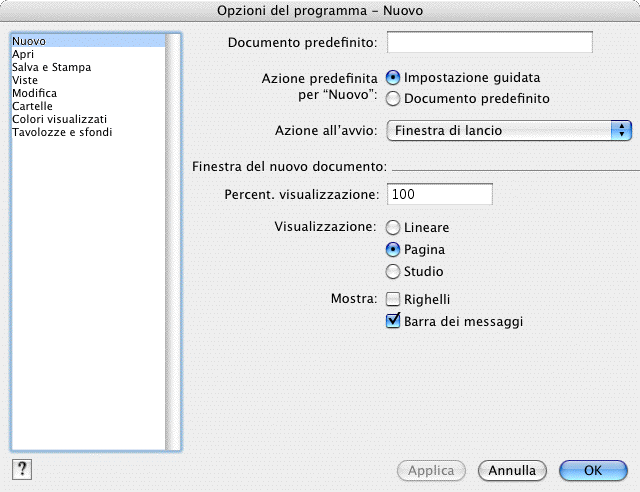
Task: Select Pagina visualization mode
Action: click(x=394, y=250)
